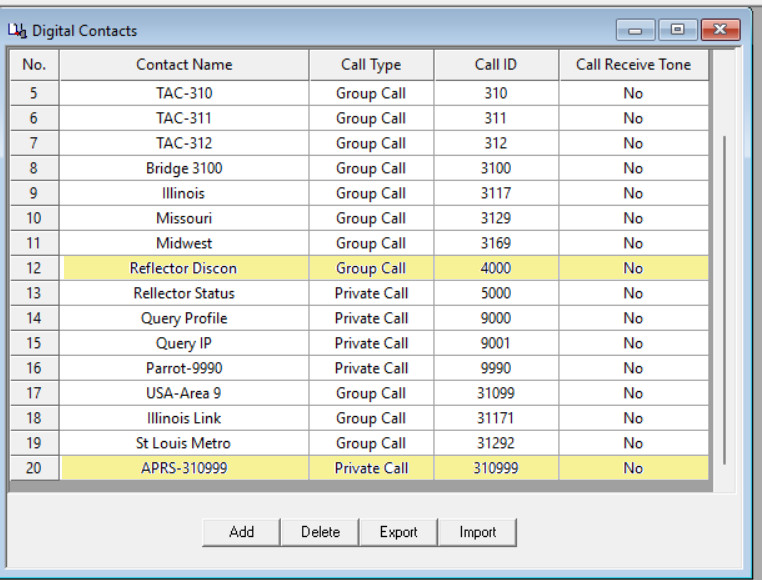The width and height of the screenshot is (762, 580).
Task: Click the Add button
Action: [x=241, y=532]
